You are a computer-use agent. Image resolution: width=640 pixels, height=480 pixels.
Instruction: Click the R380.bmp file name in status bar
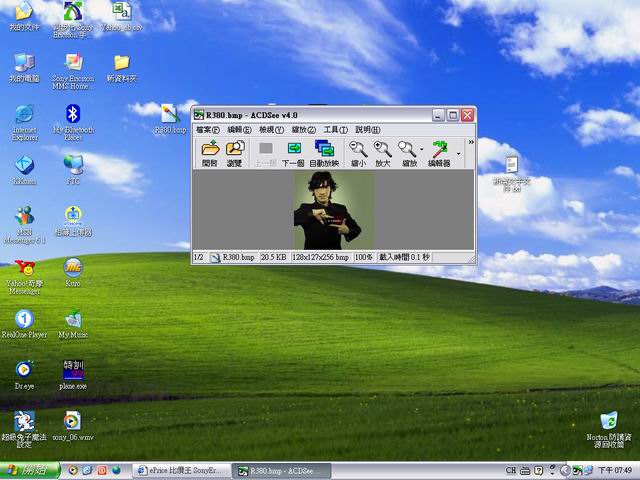point(238,257)
